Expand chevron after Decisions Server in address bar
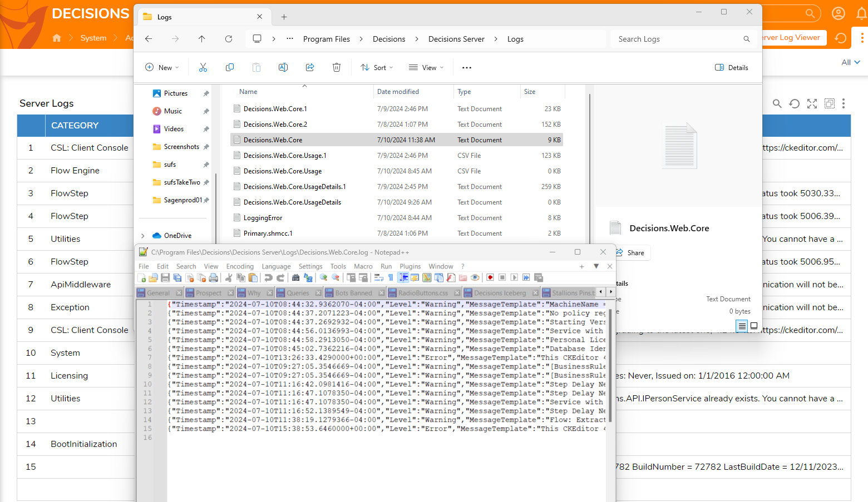The height and width of the screenshot is (502, 868). coord(496,39)
